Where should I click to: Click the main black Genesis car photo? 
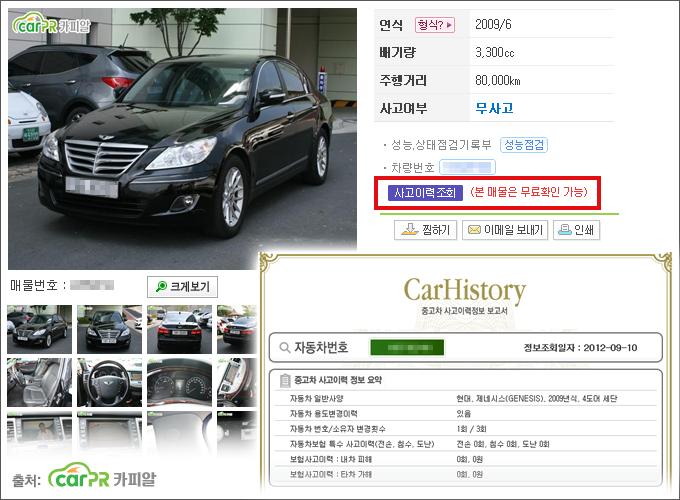click(x=182, y=139)
